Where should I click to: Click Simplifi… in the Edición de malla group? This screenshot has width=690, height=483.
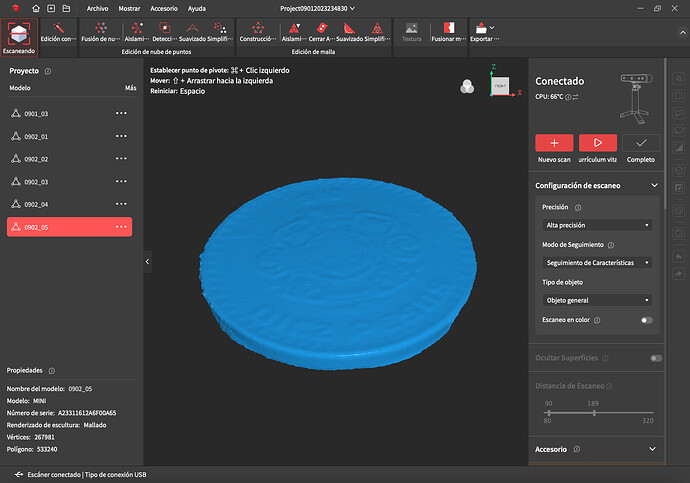(x=377, y=32)
